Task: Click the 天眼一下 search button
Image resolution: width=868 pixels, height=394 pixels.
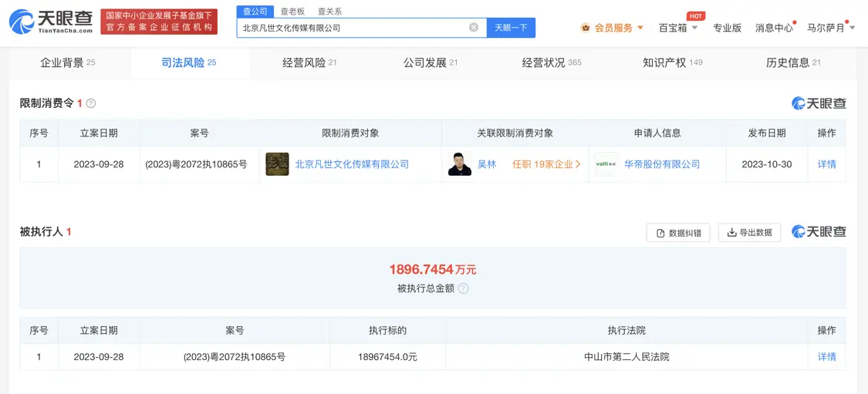Action: [x=511, y=28]
